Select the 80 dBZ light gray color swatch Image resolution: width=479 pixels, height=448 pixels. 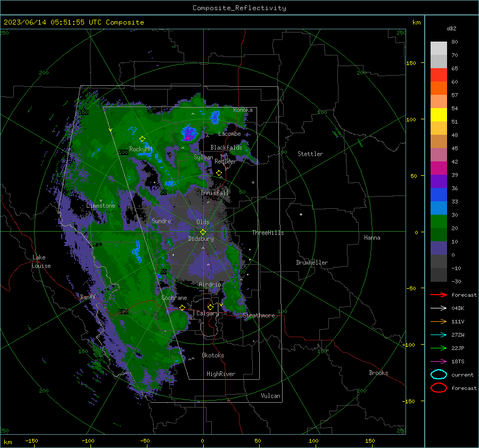pos(439,48)
